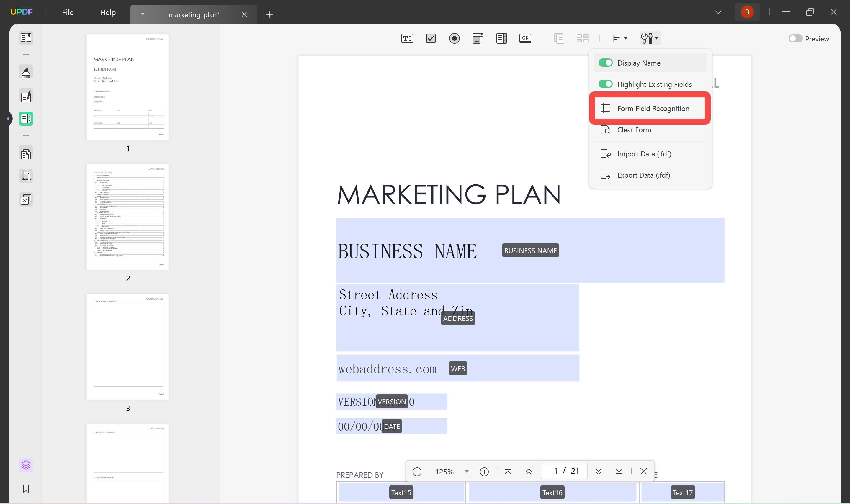
Task: Turn off Highlight Existing Fields
Action: (606, 84)
